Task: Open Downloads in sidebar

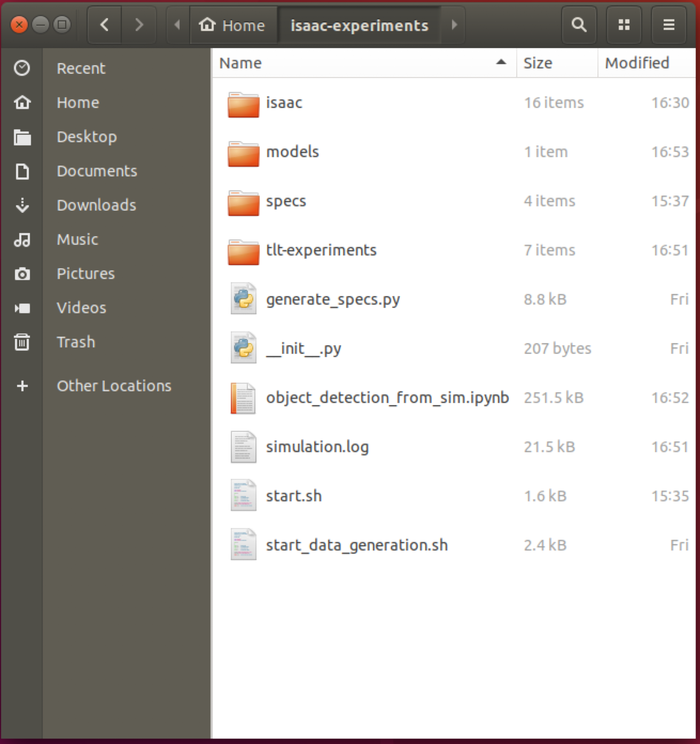Action: point(96,205)
